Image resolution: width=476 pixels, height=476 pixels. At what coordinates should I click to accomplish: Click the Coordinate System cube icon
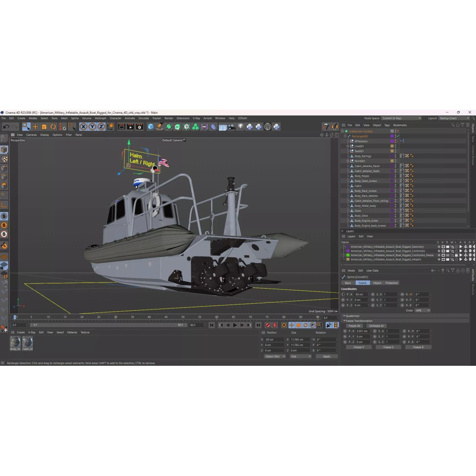click(x=111, y=126)
